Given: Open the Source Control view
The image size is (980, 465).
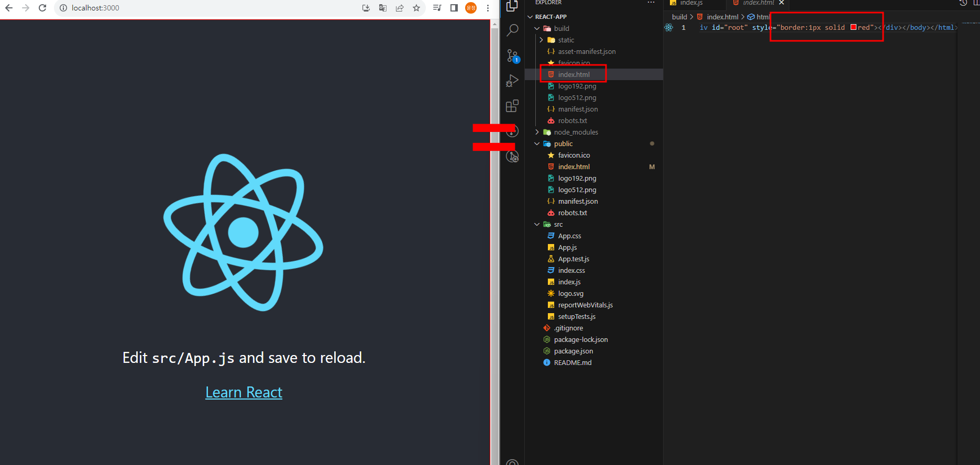Looking at the screenshot, I should 512,56.
